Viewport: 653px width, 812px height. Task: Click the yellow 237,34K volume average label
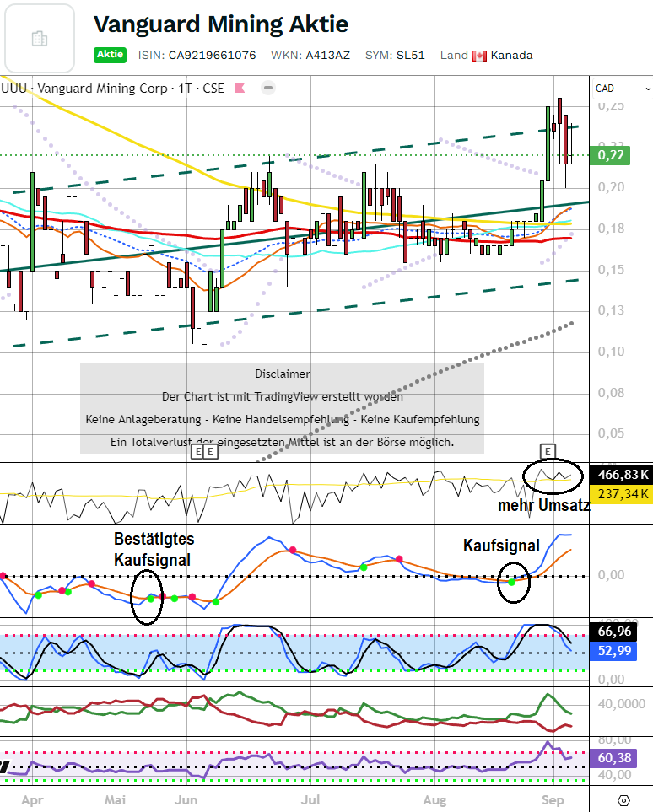[x=622, y=493]
